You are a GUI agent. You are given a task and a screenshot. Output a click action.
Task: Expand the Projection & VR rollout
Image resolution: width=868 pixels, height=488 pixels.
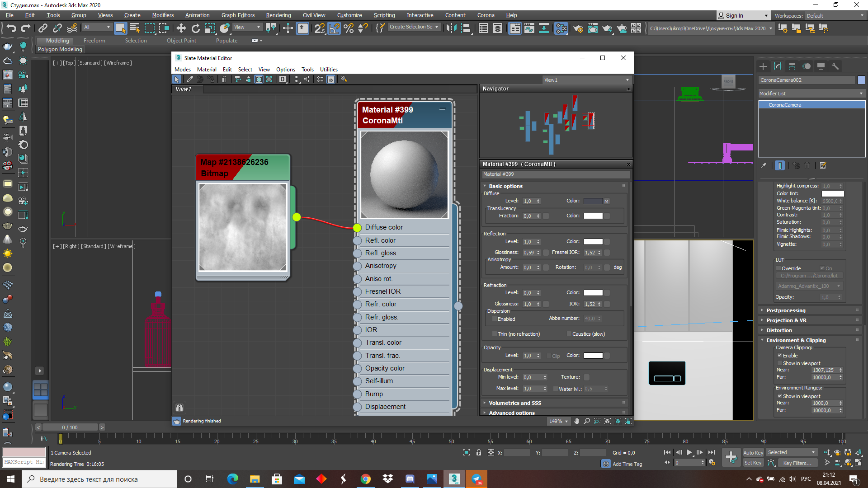(x=786, y=320)
